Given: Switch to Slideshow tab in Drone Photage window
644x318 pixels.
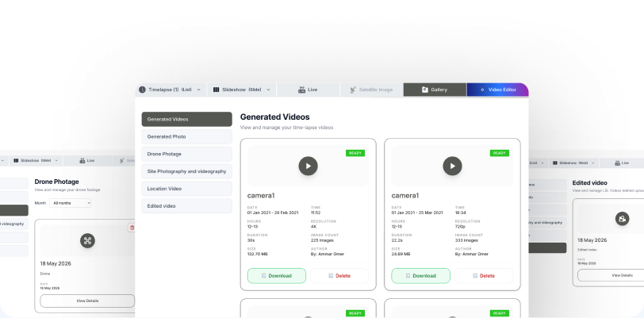Looking at the screenshot, I should (36, 161).
